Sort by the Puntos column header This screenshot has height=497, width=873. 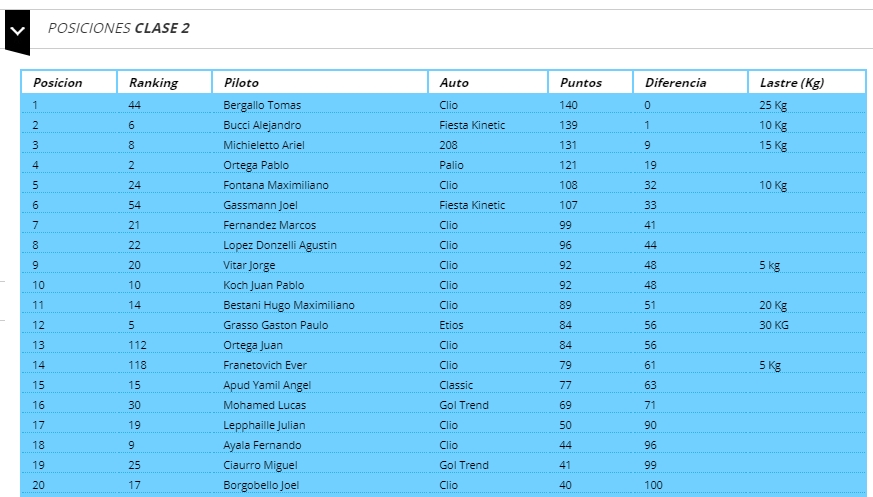(x=581, y=83)
